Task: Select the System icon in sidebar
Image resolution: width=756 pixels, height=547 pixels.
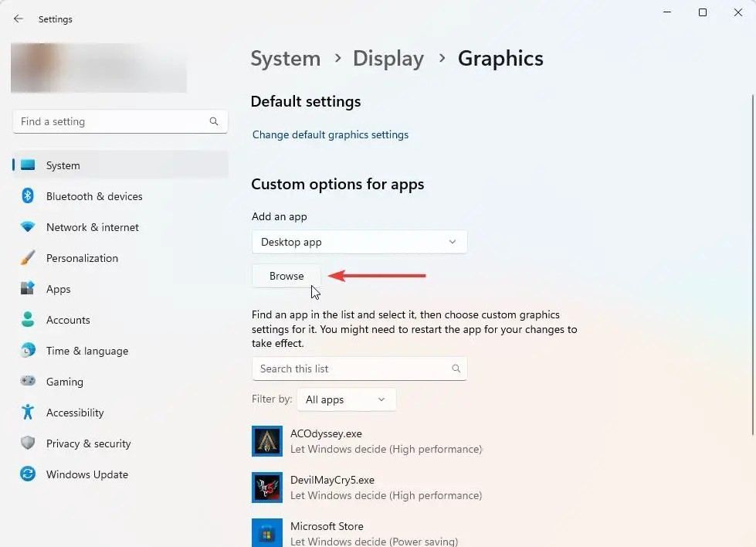Action: [28, 165]
